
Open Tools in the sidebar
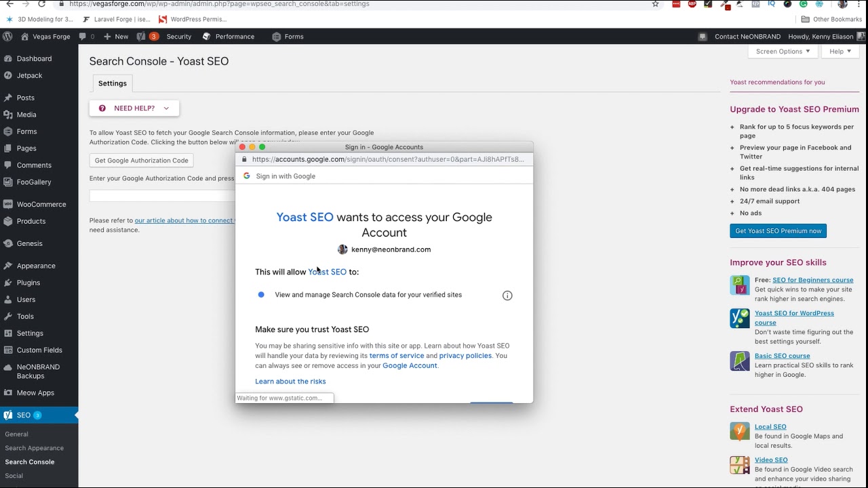(x=25, y=317)
